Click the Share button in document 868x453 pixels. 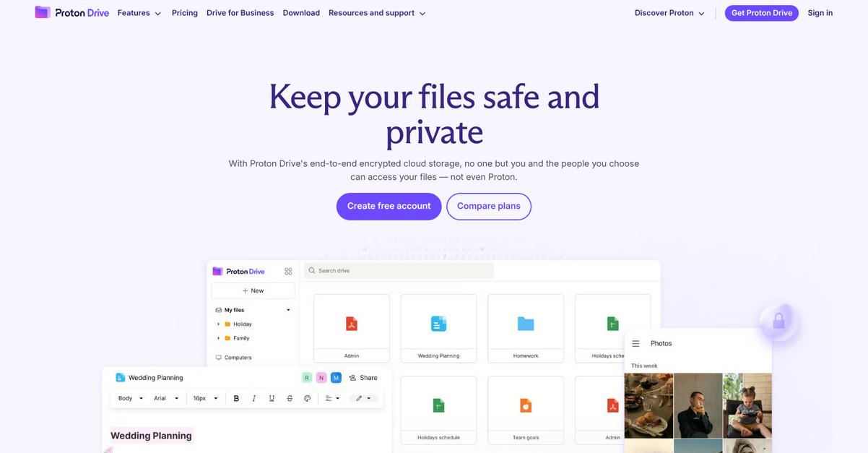click(363, 377)
